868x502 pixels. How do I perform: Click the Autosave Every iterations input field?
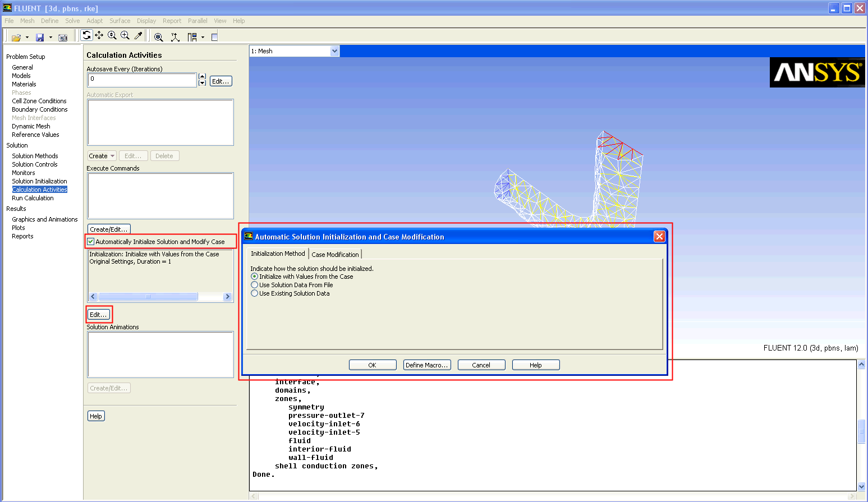click(143, 80)
